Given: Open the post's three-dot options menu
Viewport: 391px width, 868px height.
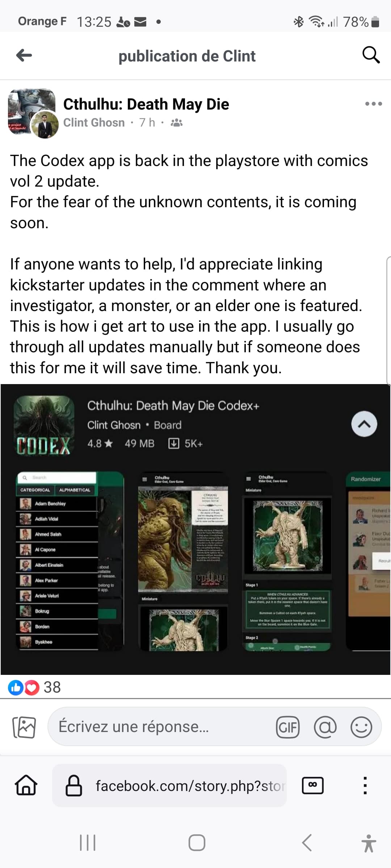Looking at the screenshot, I should (x=374, y=104).
